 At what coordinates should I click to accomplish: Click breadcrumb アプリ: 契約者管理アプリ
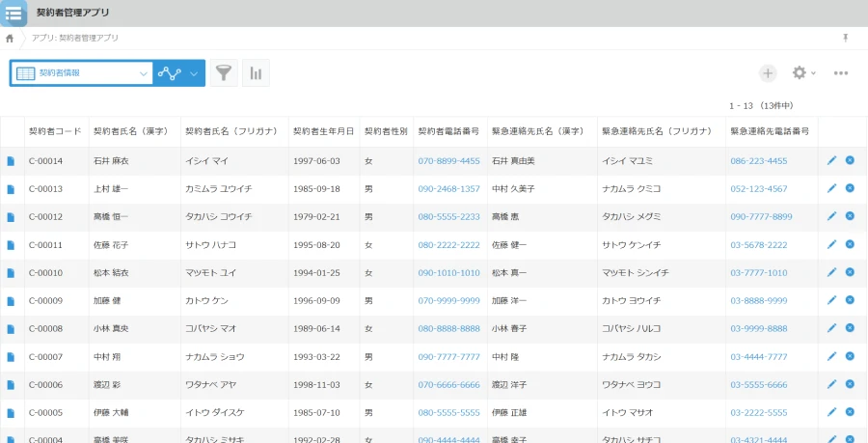tap(74, 39)
